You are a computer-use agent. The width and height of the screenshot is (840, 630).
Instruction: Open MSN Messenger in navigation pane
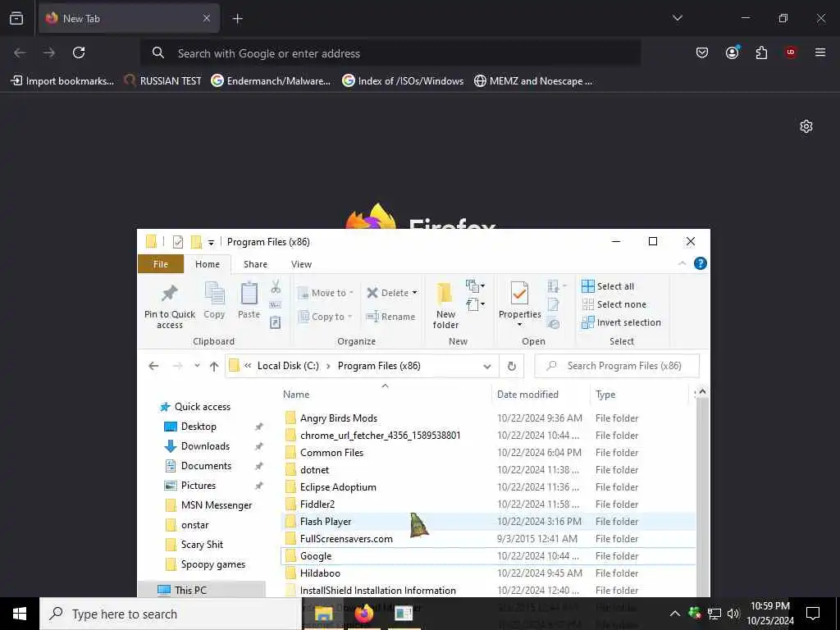[216, 505]
